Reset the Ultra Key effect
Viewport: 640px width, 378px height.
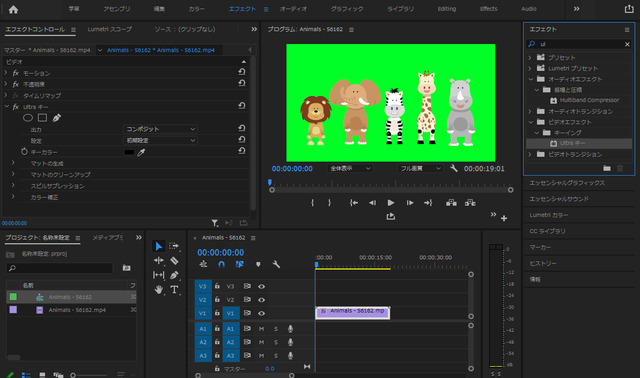pos(242,106)
